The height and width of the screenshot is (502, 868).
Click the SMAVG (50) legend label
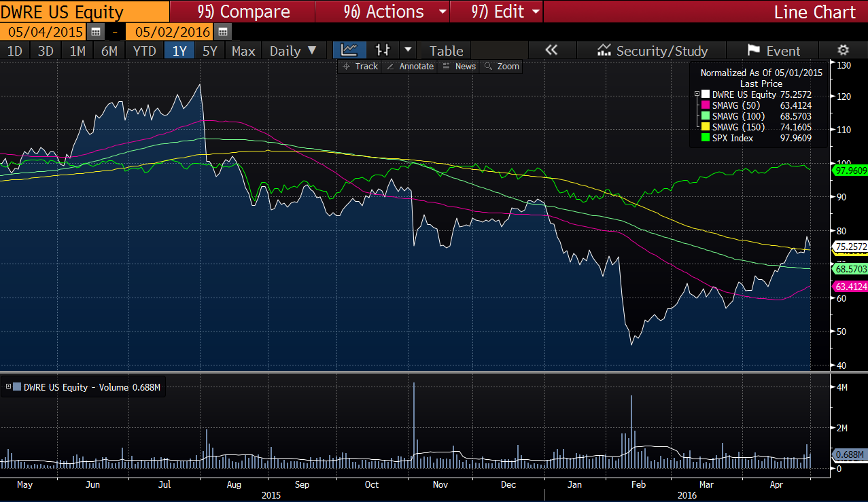coord(735,105)
